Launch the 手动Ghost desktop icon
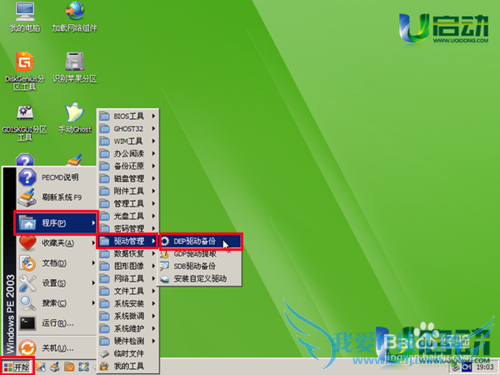This screenshot has width=500, height=375. click(75, 117)
